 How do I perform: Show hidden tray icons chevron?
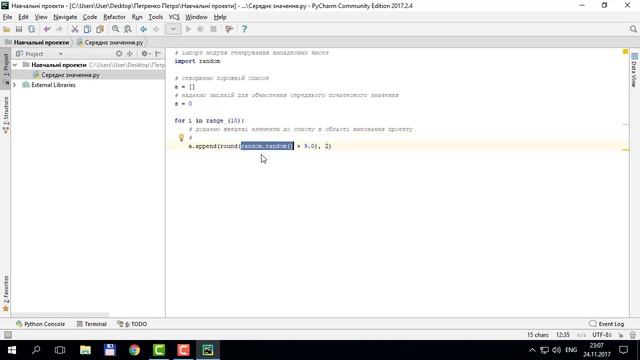[532, 350]
